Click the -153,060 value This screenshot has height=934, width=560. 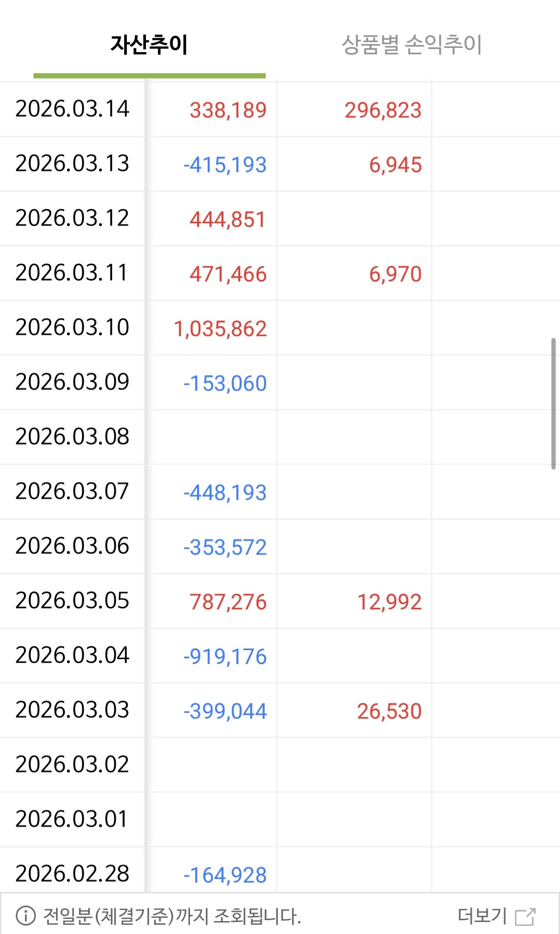pos(225,383)
